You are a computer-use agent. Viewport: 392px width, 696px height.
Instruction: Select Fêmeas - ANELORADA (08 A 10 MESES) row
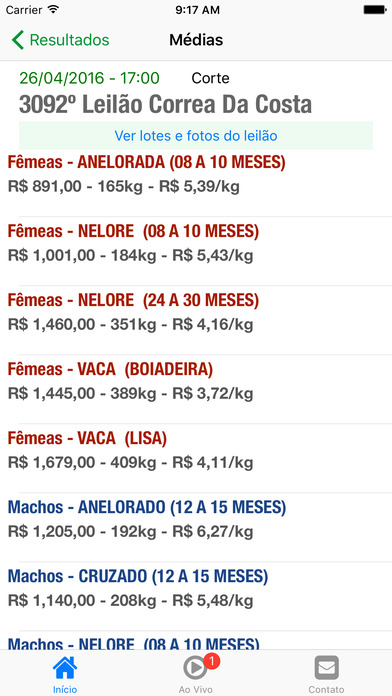click(x=196, y=183)
